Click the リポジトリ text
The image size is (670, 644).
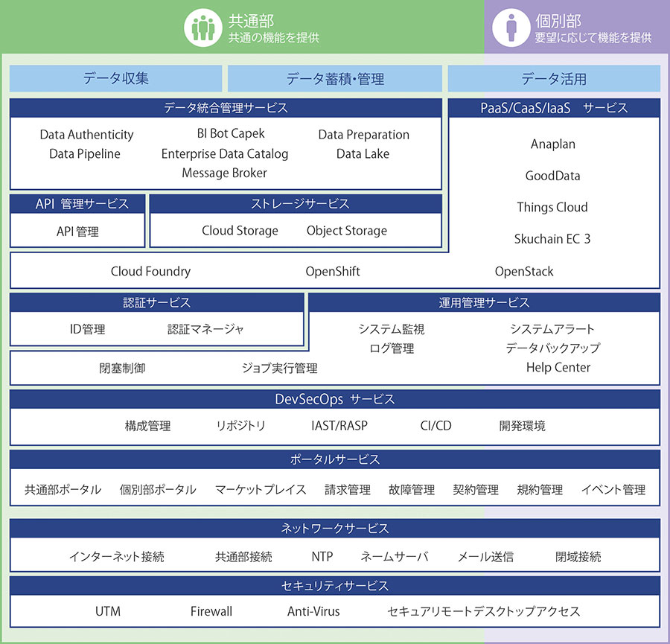(241, 426)
